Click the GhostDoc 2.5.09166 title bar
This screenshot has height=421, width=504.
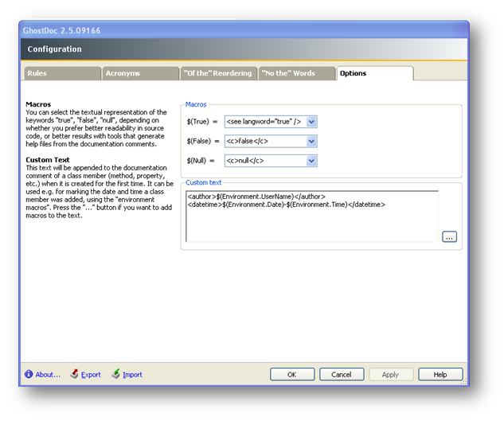(x=244, y=30)
